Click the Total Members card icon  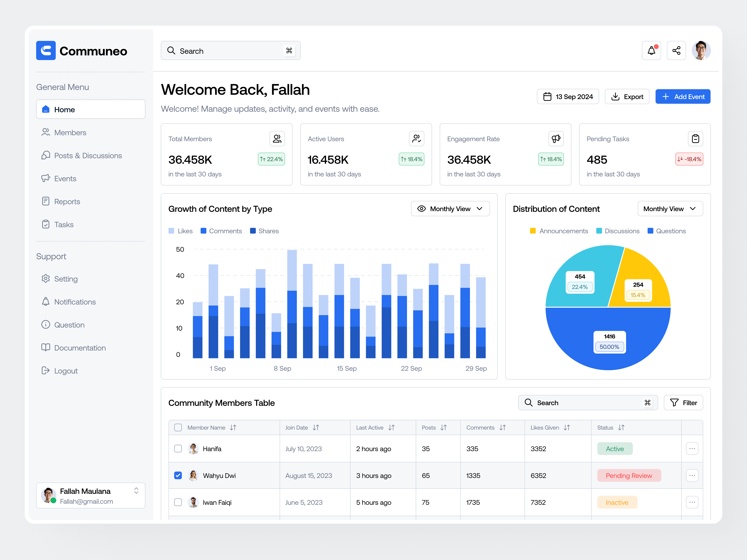(277, 139)
